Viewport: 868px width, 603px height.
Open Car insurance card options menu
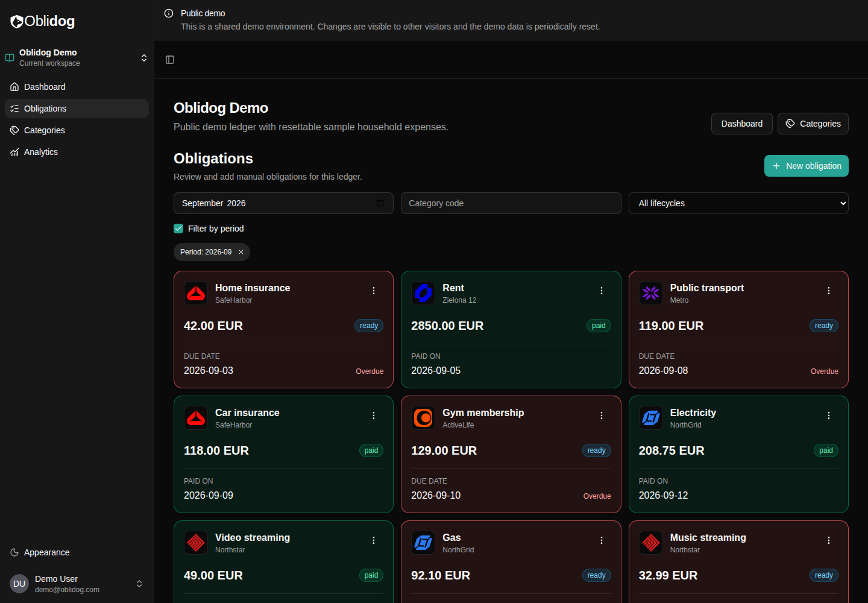(x=374, y=415)
